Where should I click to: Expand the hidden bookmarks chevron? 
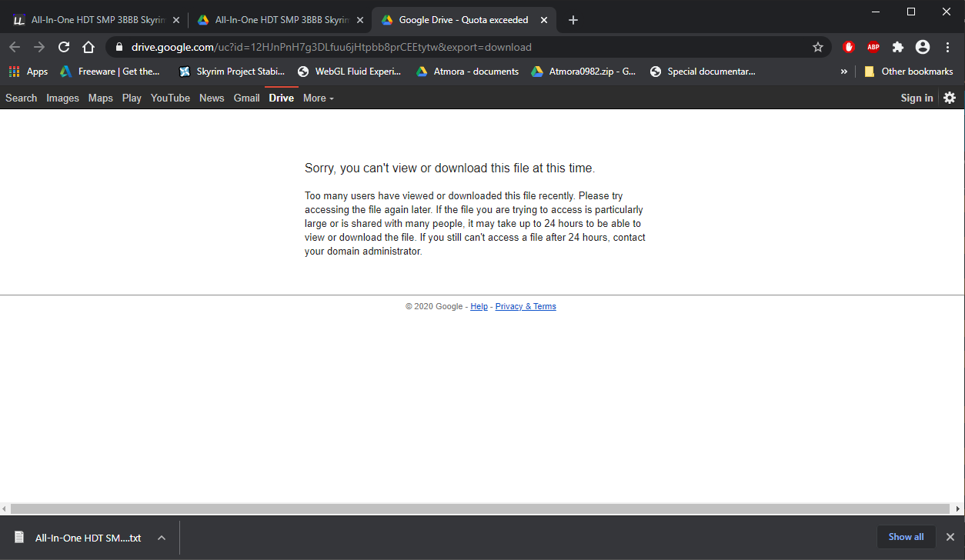[x=843, y=72]
